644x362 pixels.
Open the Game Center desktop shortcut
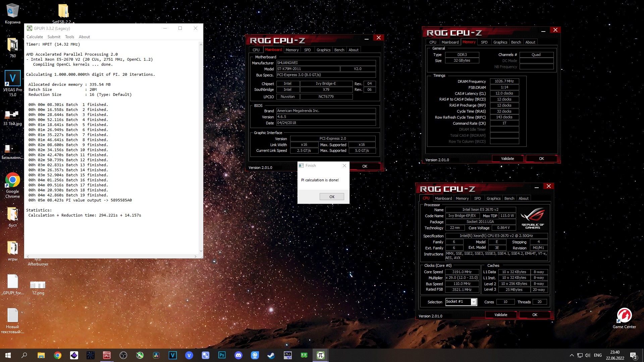click(x=624, y=318)
